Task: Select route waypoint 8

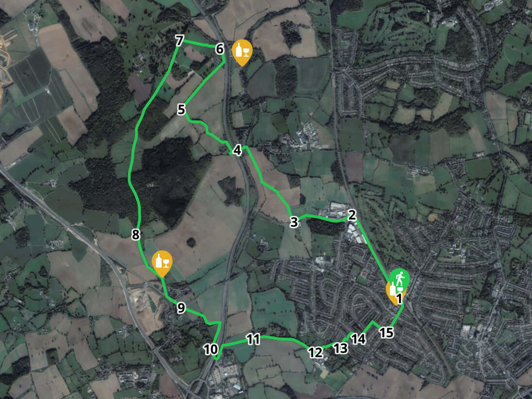Action: [135, 234]
